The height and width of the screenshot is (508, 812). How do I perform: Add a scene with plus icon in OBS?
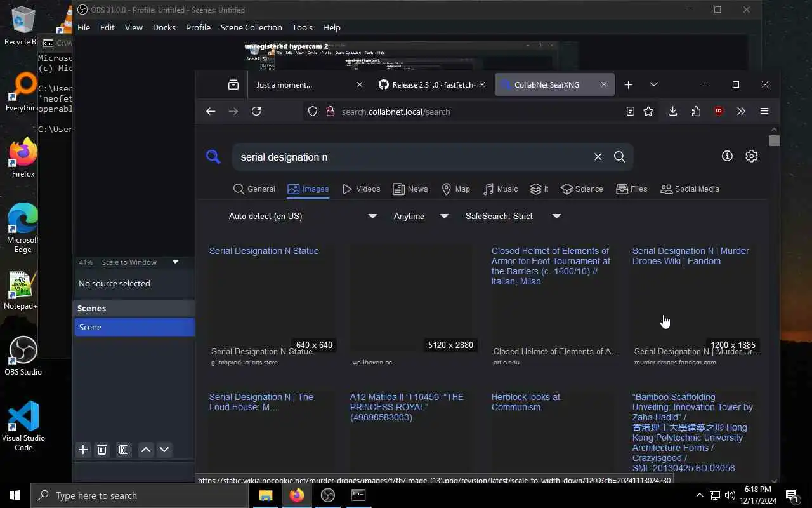coord(83,450)
